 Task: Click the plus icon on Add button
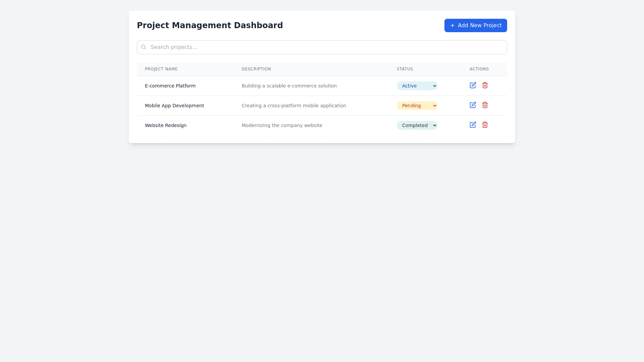point(452,26)
